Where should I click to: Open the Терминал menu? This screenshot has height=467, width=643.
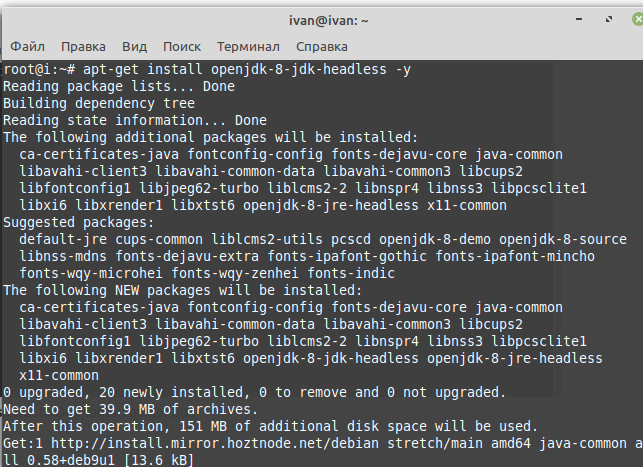point(249,47)
